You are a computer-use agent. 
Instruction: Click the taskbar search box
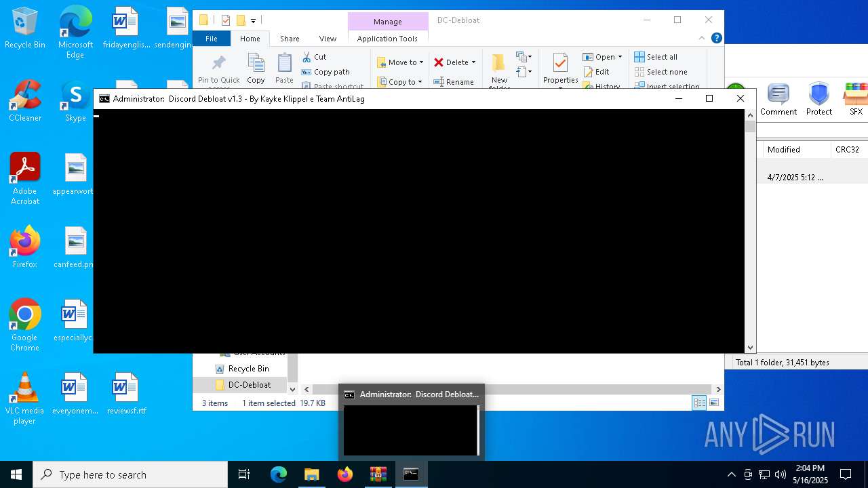point(130,474)
